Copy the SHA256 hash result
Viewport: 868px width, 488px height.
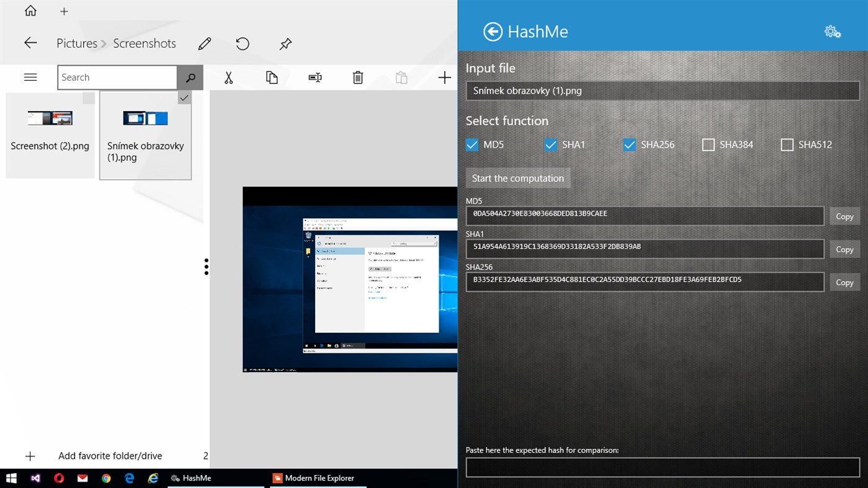pos(844,282)
